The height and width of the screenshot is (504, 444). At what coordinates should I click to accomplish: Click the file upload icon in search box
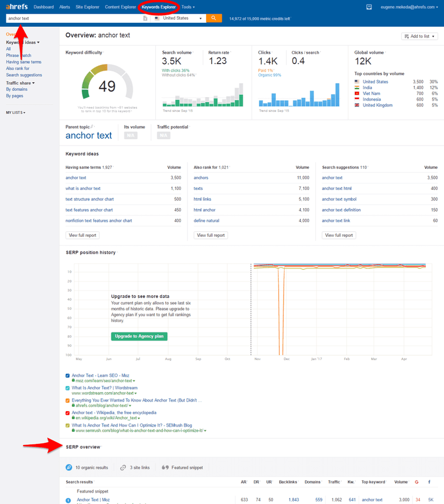145,18
